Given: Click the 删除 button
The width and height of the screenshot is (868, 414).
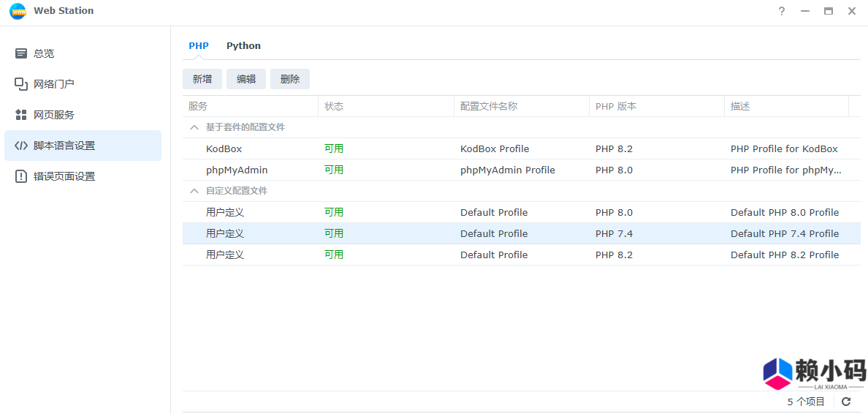Looking at the screenshot, I should (290, 79).
